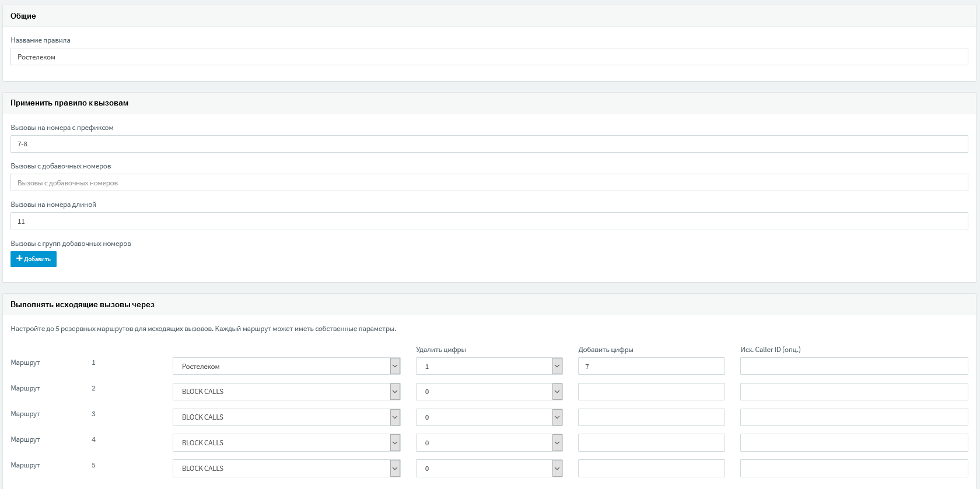980x489 pixels.
Task: Click the Общие section heading
Action: pos(23,16)
